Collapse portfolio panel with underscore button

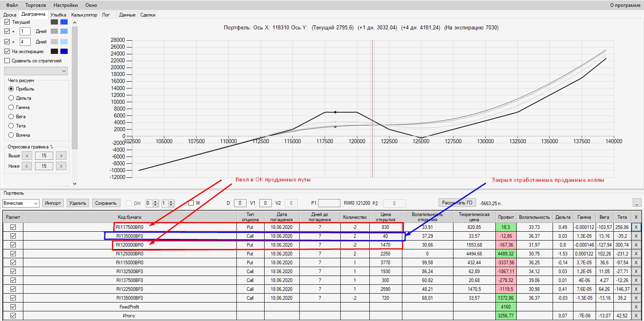click(x=637, y=203)
